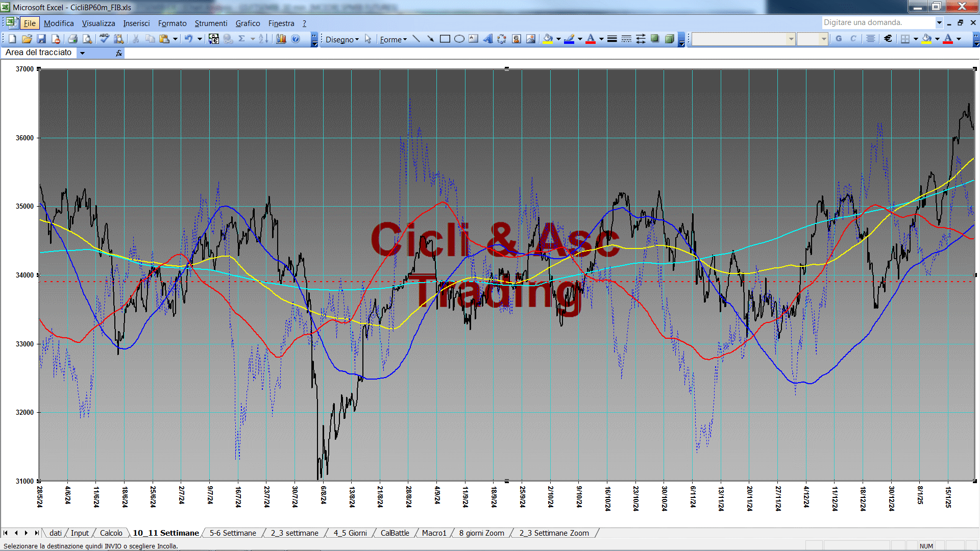Open the Strumenti menu
Image resolution: width=980 pixels, height=551 pixels.
click(211, 23)
